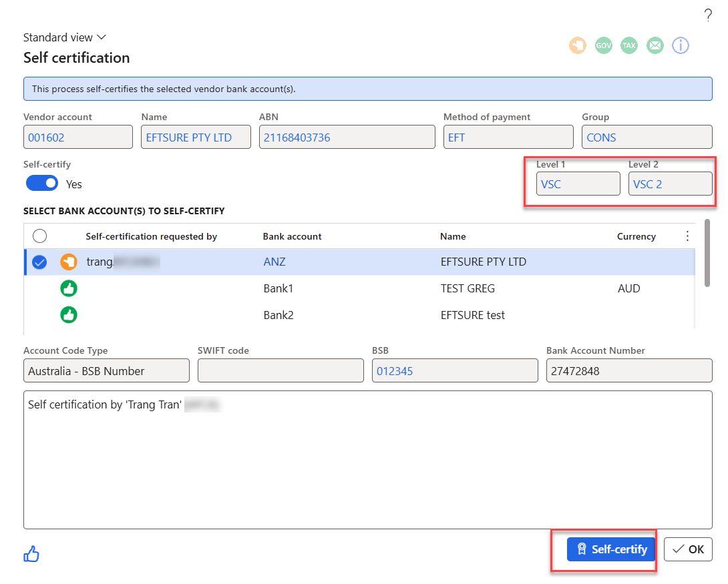Click the blue thumbs-up icon at bottom left

click(x=31, y=554)
